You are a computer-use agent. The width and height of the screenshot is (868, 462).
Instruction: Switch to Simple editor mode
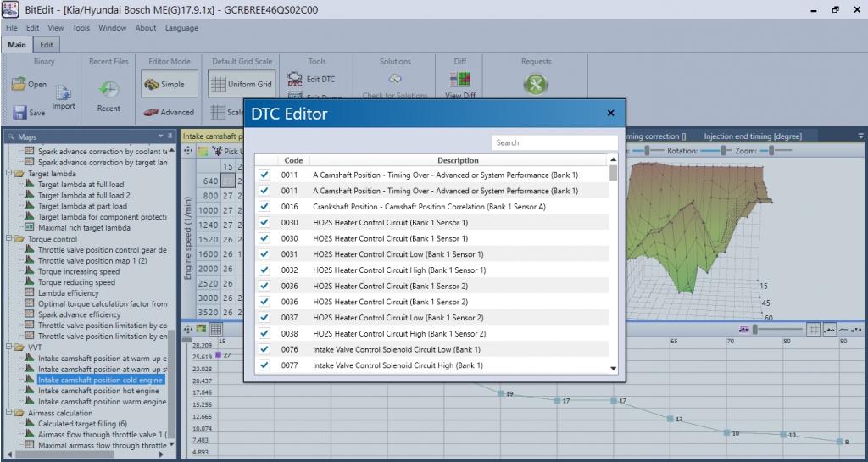tap(170, 84)
